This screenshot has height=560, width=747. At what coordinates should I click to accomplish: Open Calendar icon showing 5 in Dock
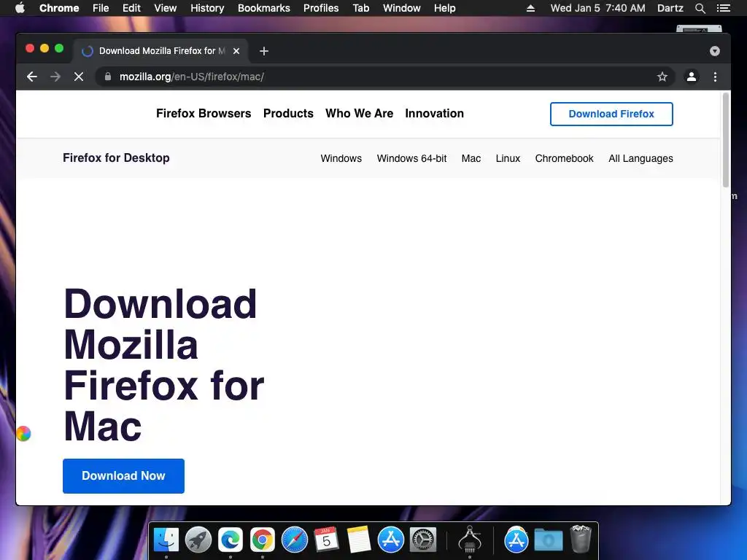(326, 540)
